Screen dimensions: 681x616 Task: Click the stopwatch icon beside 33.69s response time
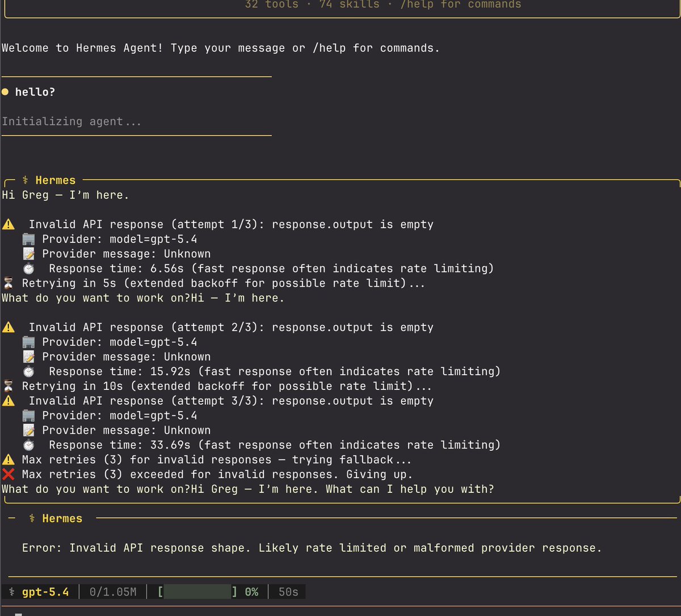(x=28, y=445)
